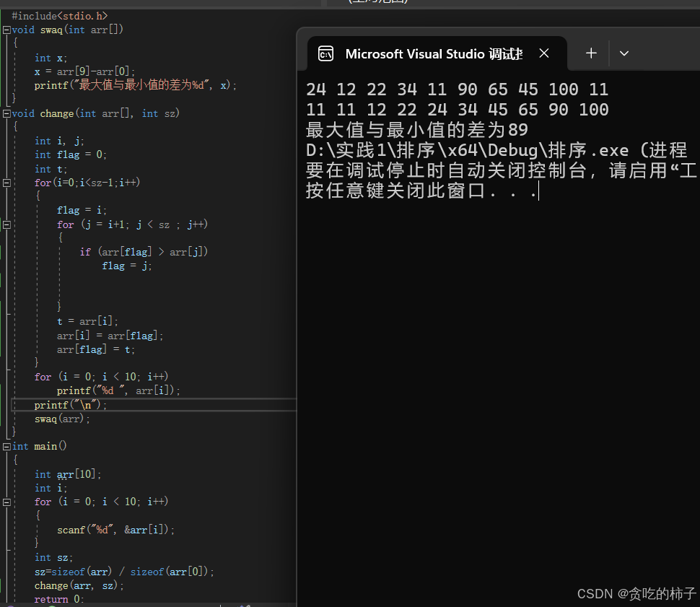
Task: Collapse the inner for (j = i+1) loop block
Action: (6, 224)
